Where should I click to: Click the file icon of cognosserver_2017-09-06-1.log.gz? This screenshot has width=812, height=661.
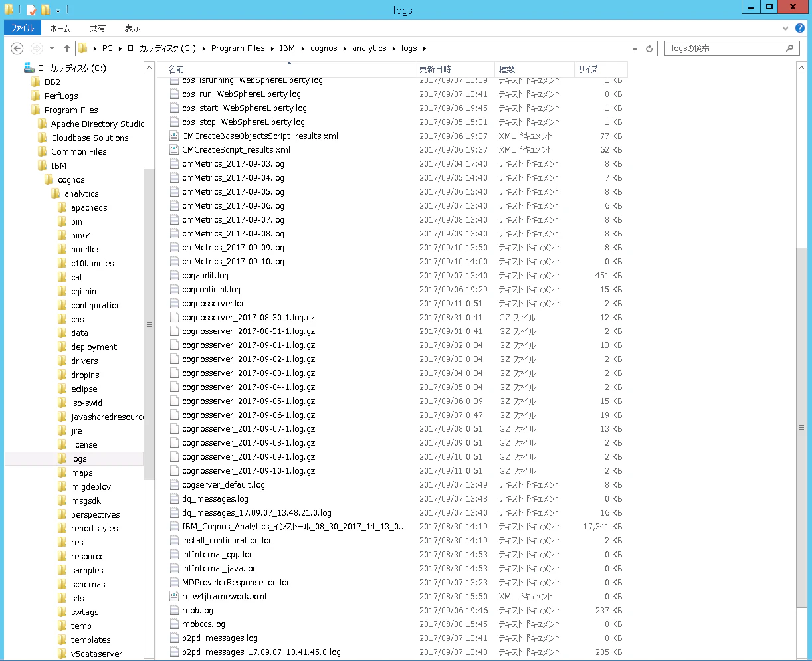click(174, 415)
